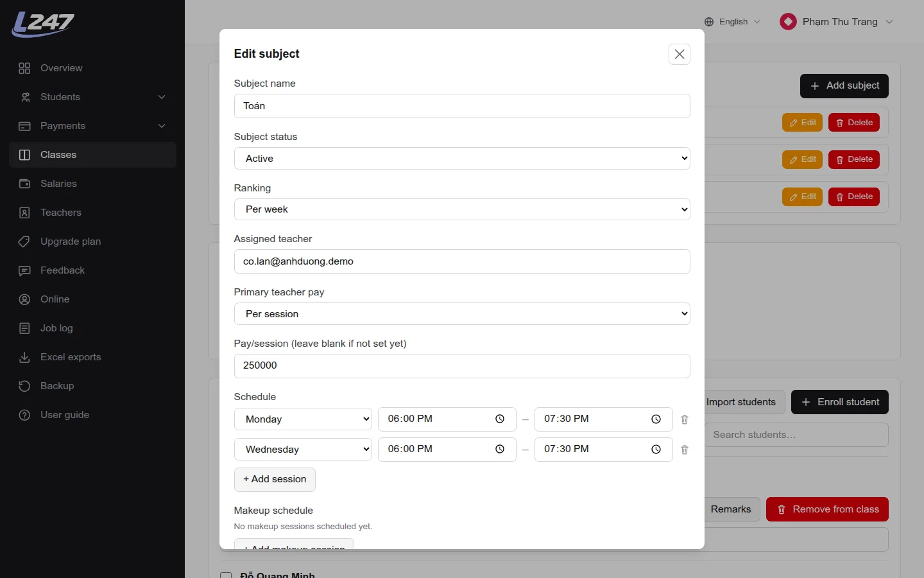Open clock picker for Wednesday start time
Screen dimensions: 924x578
[x=500, y=449]
